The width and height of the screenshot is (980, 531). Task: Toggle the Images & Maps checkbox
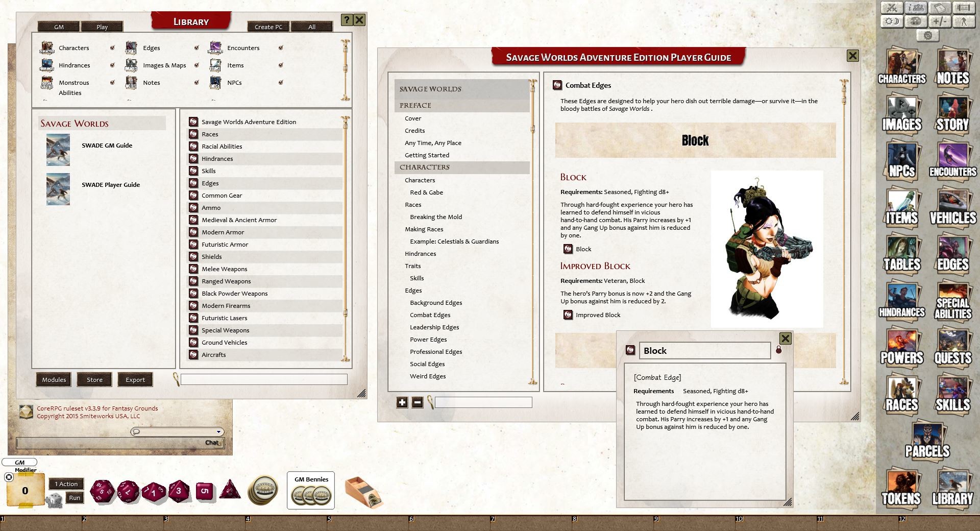click(196, 65)
